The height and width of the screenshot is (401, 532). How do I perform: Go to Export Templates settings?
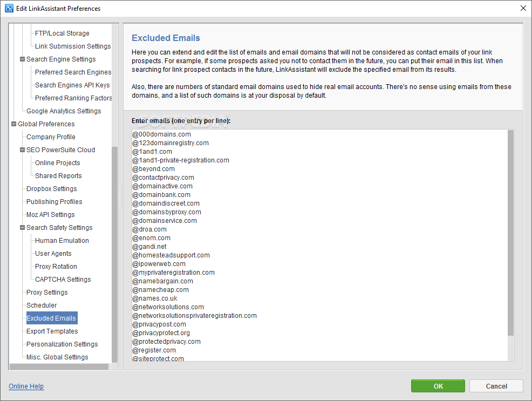52,331
